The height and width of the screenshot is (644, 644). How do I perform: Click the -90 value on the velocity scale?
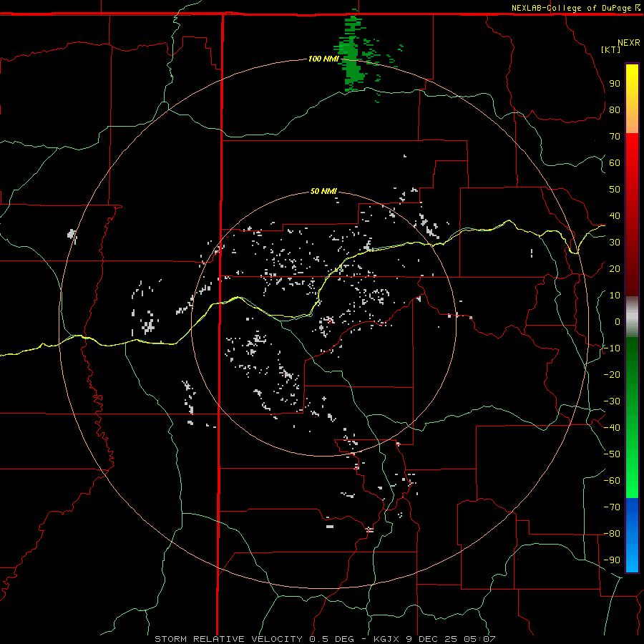click(x=612, y=560)
